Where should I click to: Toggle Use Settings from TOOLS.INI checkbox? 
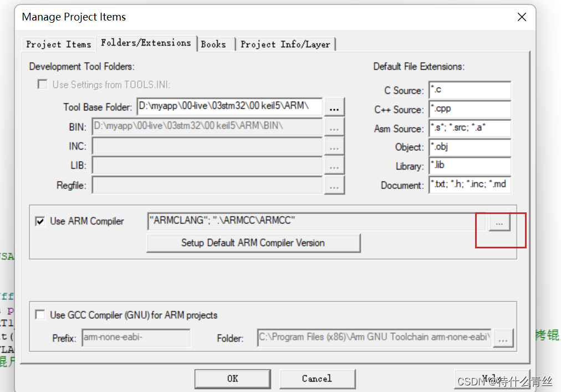click(42, 84)
